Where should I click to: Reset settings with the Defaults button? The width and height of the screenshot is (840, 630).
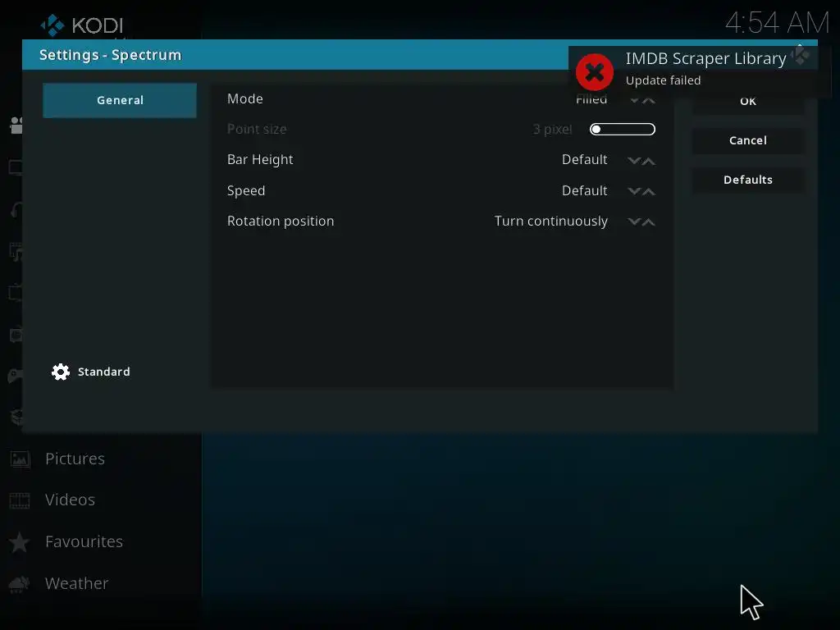[748, 180]
